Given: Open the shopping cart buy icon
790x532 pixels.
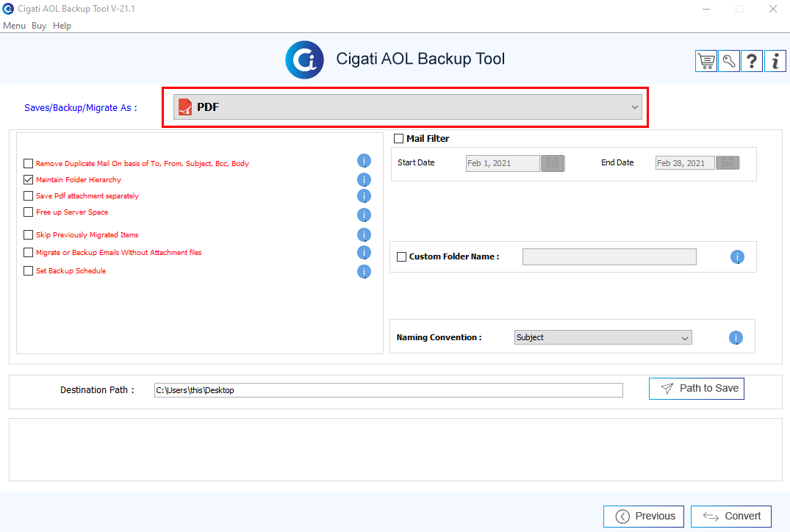Looking at the screenshot, I should point(706,62).
